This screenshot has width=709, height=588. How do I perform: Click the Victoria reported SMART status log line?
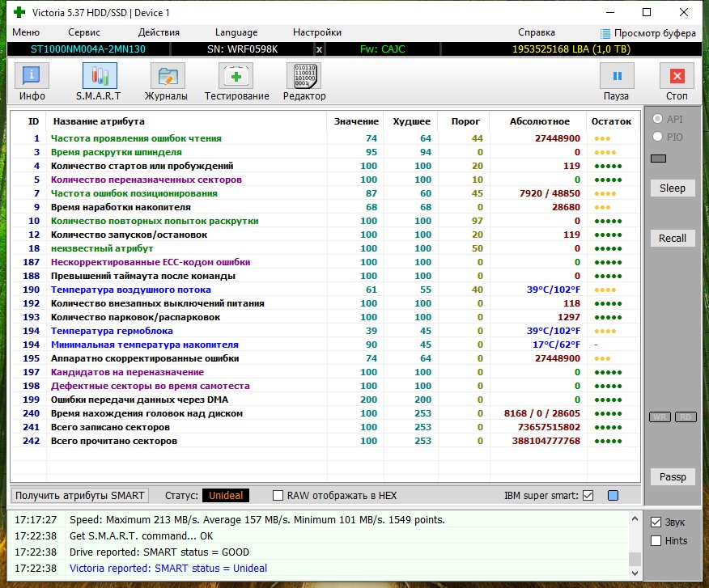(x=168, y=568)
